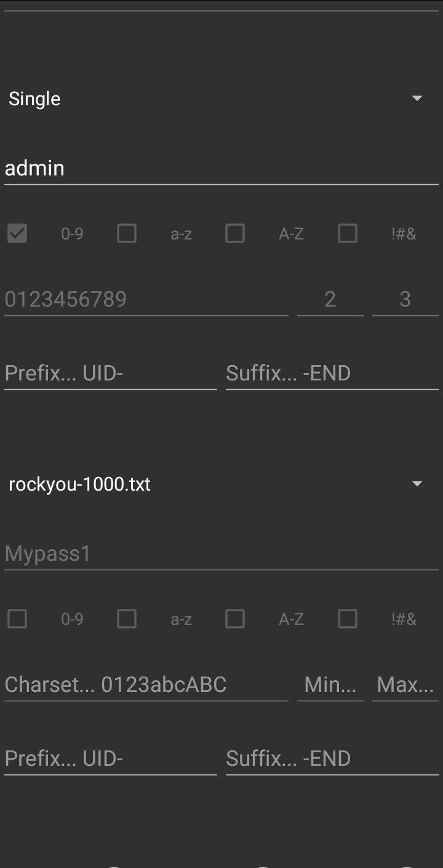Select the 0123456789 charset field

click(x=146, y=299)
